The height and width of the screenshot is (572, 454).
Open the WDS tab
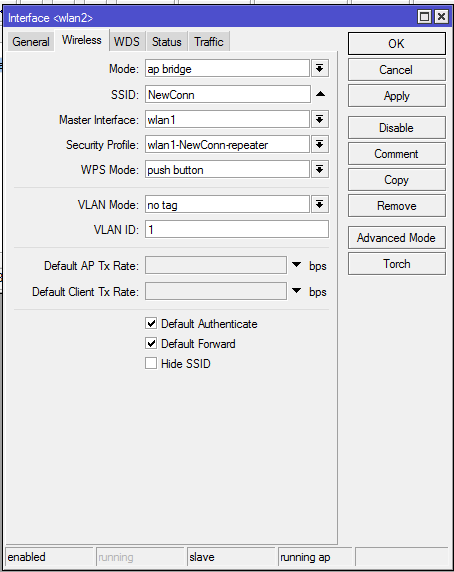click(x=127, y=42)
